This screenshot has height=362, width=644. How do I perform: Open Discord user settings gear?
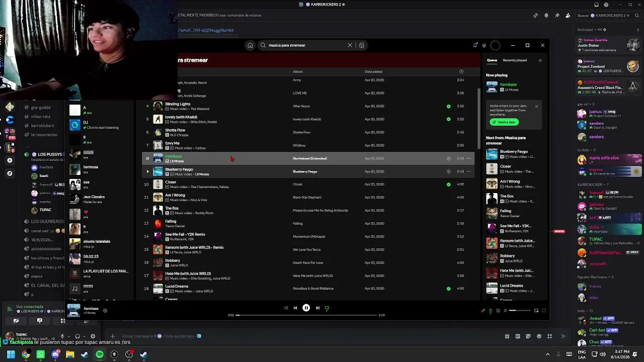click(x=93, y=336)
